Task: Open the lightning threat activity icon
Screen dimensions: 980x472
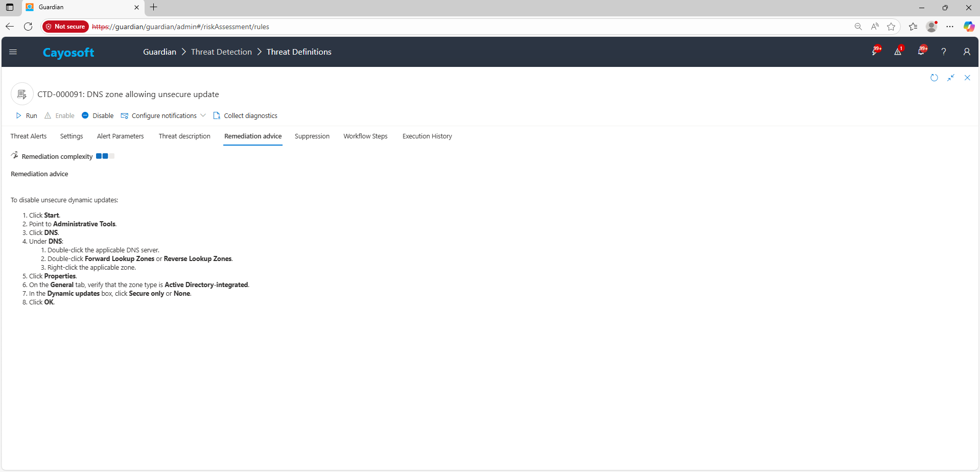Action: pos(875,52)
